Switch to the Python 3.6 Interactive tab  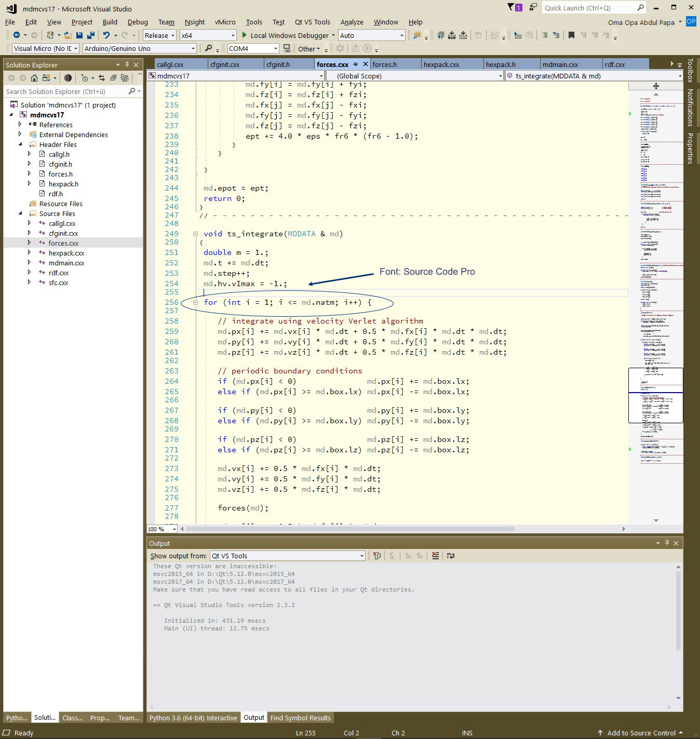pos(193,718)
